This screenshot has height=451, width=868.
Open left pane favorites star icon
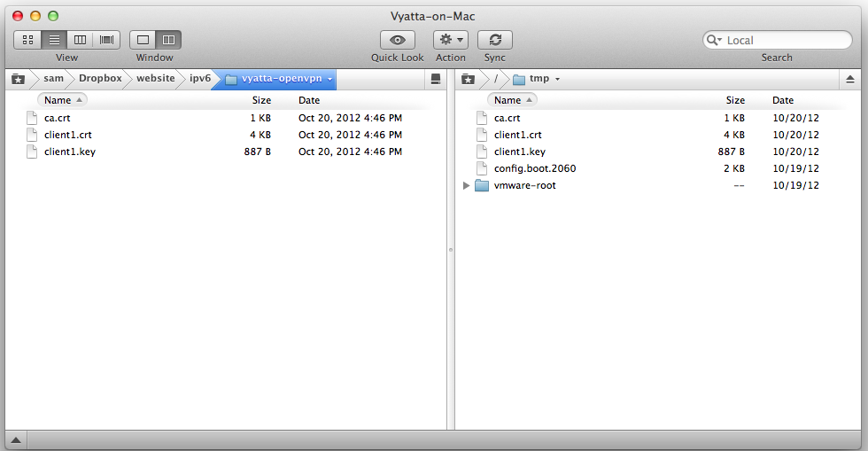19,79
